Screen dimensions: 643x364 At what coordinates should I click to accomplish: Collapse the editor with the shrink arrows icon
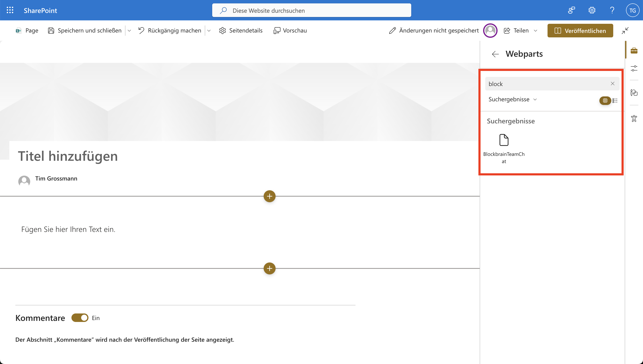(625, 31)
